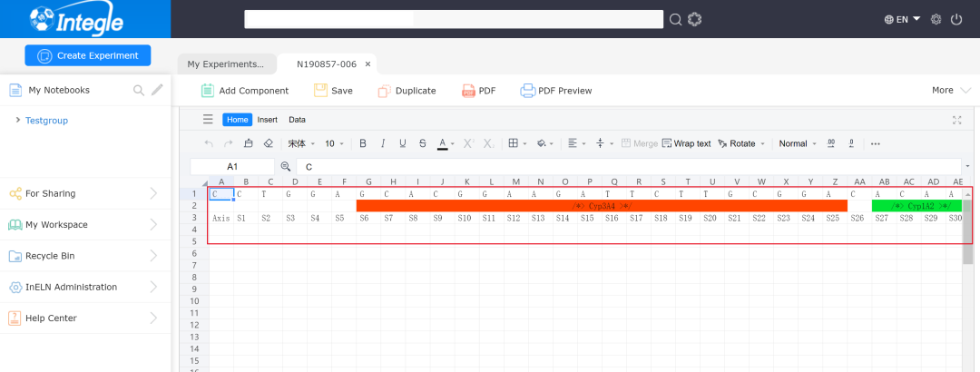980x372 pixels.
Task: Select the orange Cyp3A4 merged cell
Action: click(x=602, y=206)
